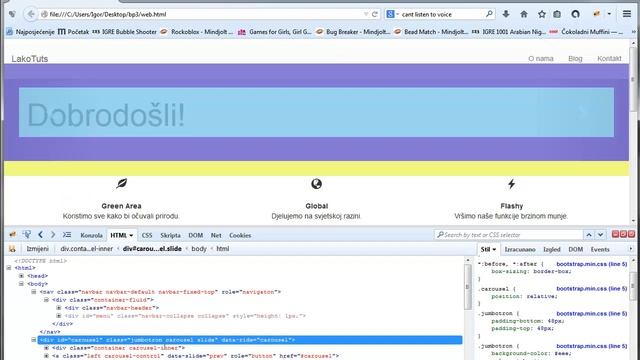Viewport: 640px width, 360px height.
Task: Go forward in Firebug panel history
Action: (53, 235)
